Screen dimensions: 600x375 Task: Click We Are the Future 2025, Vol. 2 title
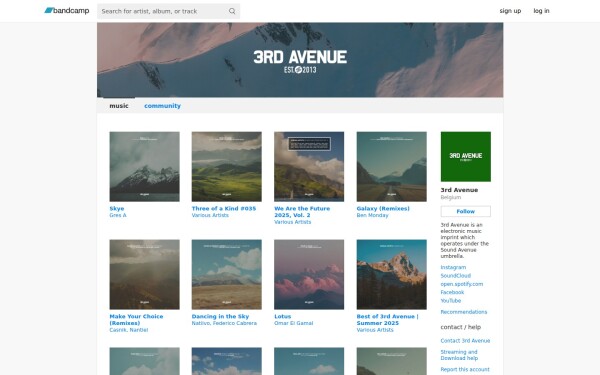click(x=302, y=212)
